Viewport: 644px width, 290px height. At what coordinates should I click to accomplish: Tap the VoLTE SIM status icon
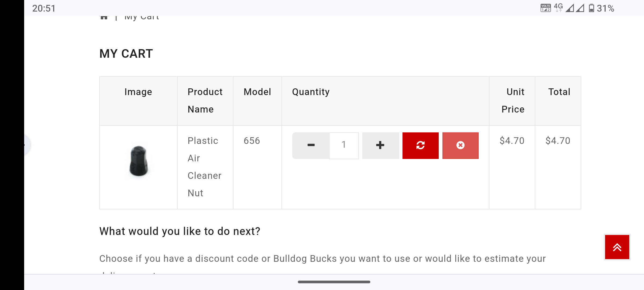tap(546, 8)
